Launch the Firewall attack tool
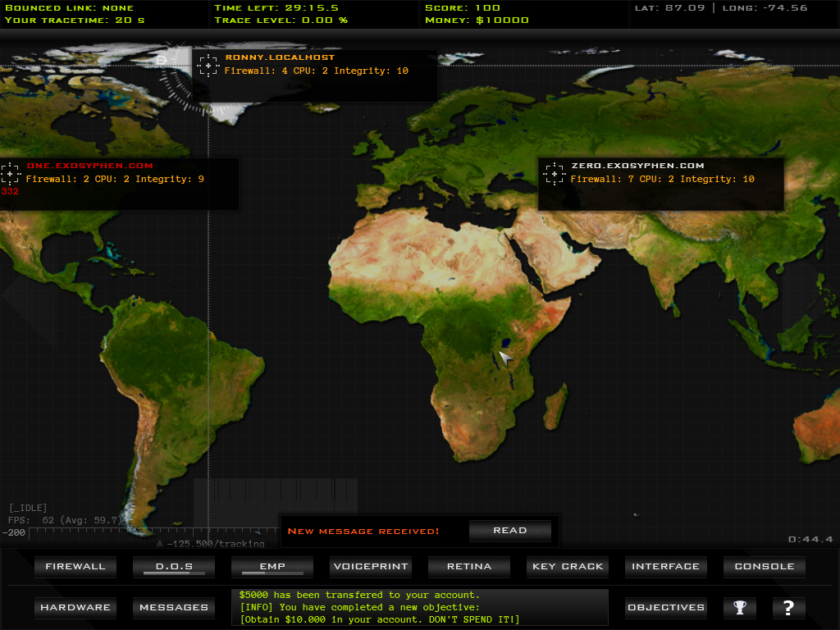 (x=75, y=567)
